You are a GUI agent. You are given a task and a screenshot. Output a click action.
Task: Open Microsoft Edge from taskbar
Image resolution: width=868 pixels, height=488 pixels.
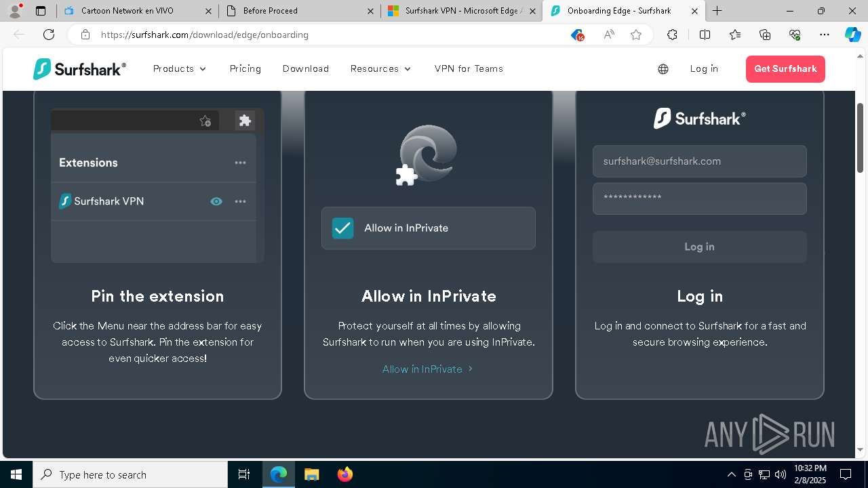pyautogui.click(x=279, y=474)
